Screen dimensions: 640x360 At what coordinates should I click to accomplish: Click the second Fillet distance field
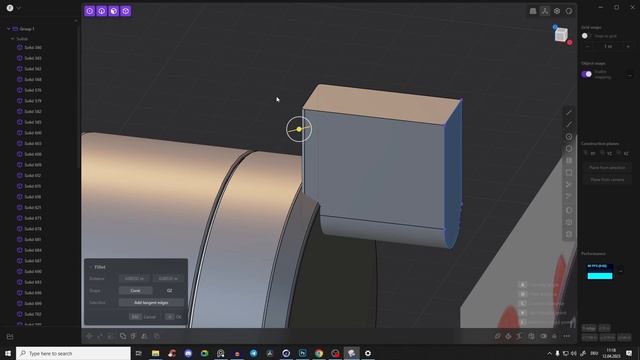pos(168,278)
